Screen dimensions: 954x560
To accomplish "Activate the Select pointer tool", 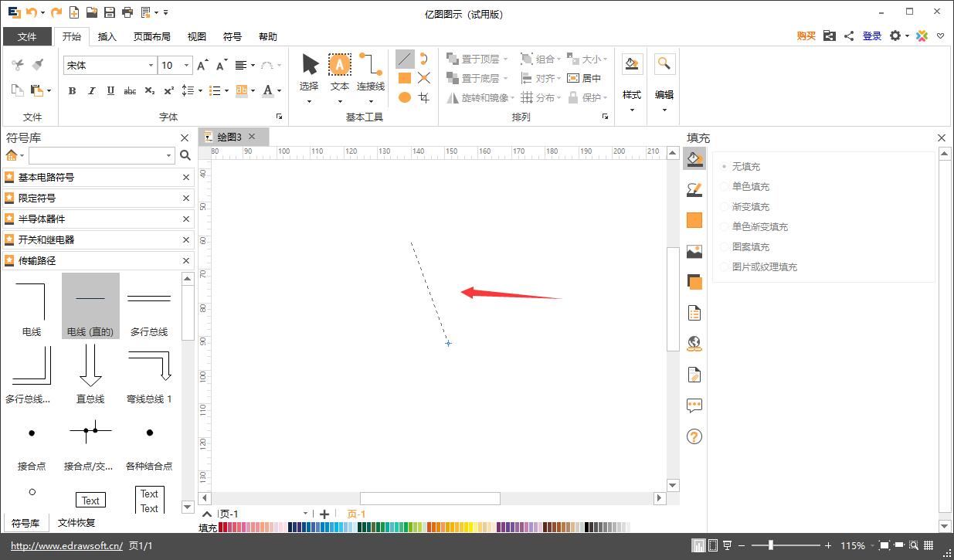I will point(310,64).
